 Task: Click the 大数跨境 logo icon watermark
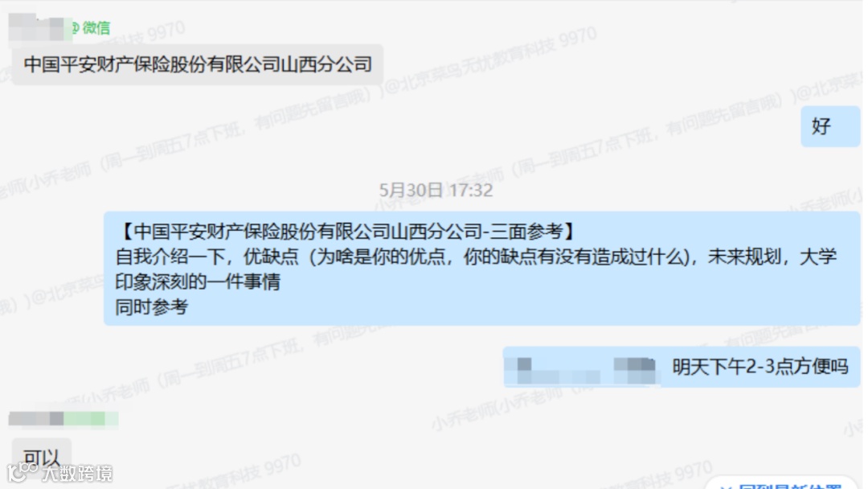(23, 472)
